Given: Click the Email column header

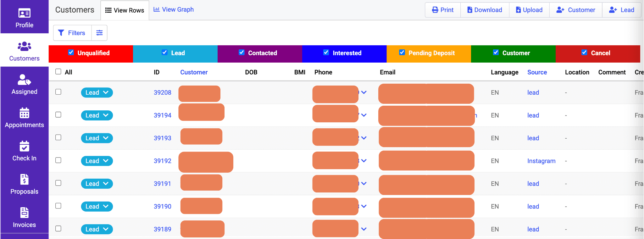Looking at the screenshot, I should point(387,72).
